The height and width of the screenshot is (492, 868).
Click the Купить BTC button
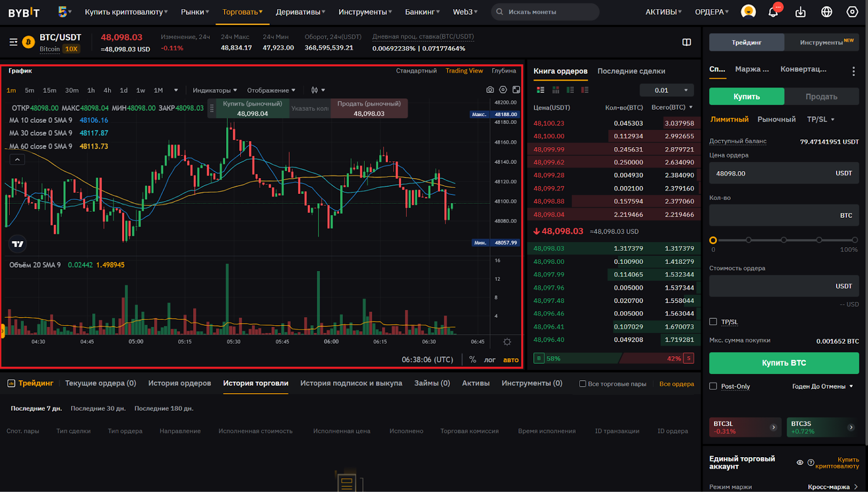click(784, 363)
